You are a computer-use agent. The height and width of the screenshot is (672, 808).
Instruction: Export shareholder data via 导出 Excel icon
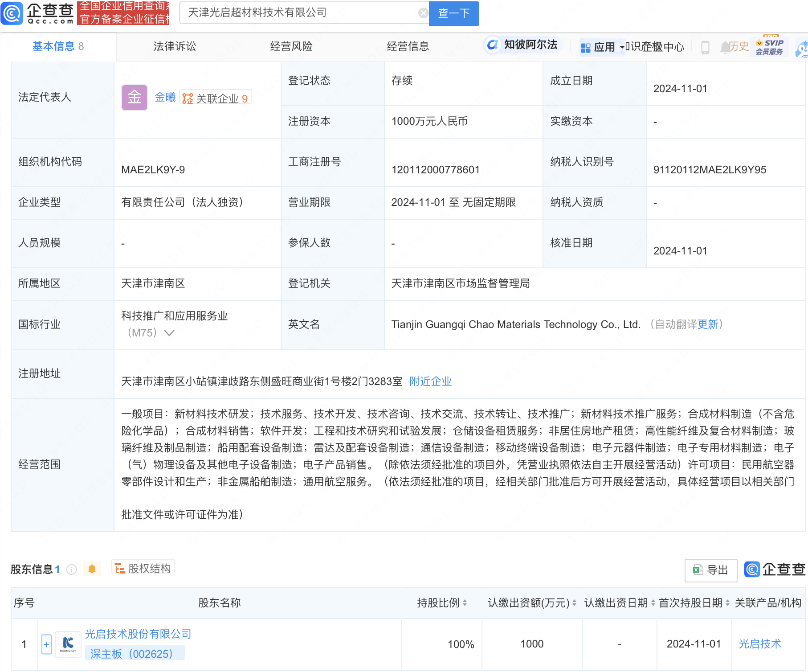click(710, 570)
